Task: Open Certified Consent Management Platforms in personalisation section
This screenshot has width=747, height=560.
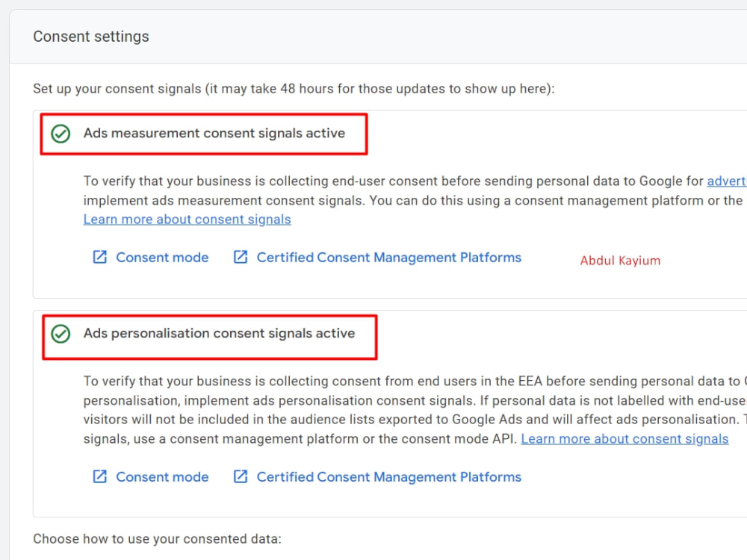Action: (x=389, y=476)
